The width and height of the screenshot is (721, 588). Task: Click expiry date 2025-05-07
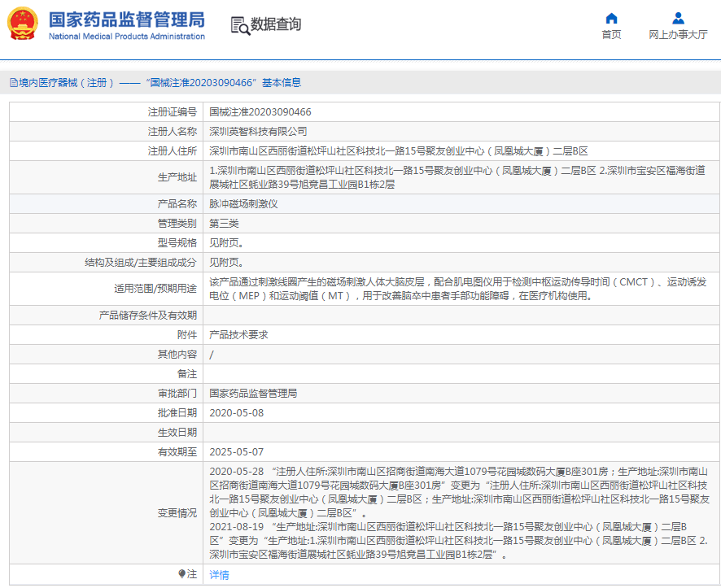[x=236, y=451]
